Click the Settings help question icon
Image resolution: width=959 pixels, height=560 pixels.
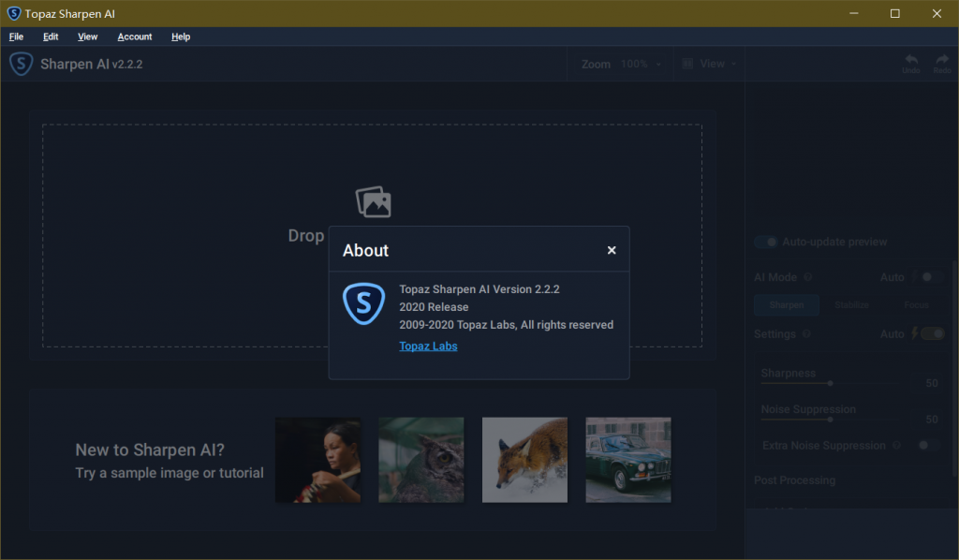pos(807,334)
